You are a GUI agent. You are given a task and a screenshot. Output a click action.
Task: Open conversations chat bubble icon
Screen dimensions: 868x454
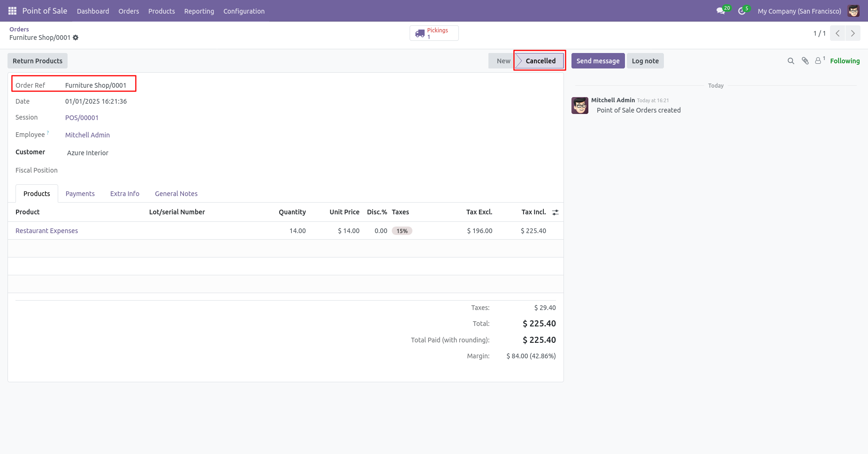click(721, 11)
